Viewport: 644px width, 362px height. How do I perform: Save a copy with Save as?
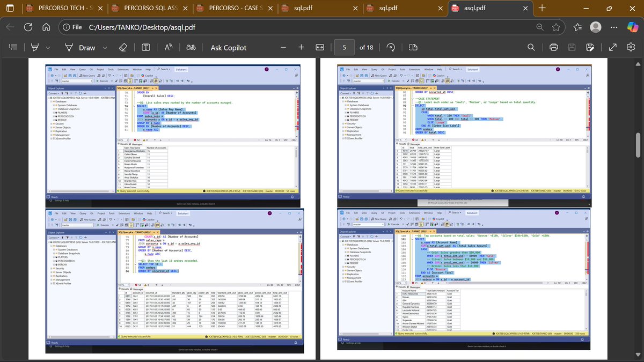point(589,47)
